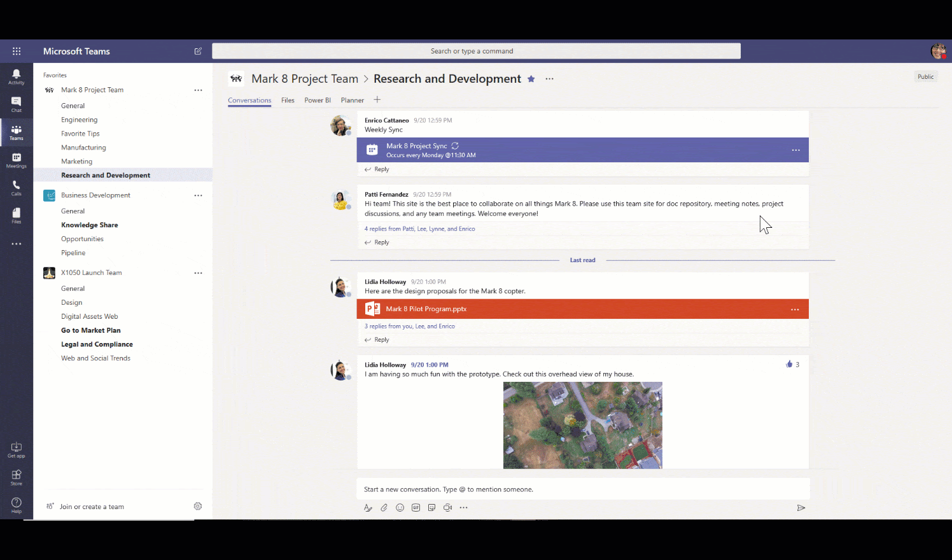Viewport: 952px width, 560px height.
Task: Open Calls in the left rail
Action: click(x=17, y=188)
